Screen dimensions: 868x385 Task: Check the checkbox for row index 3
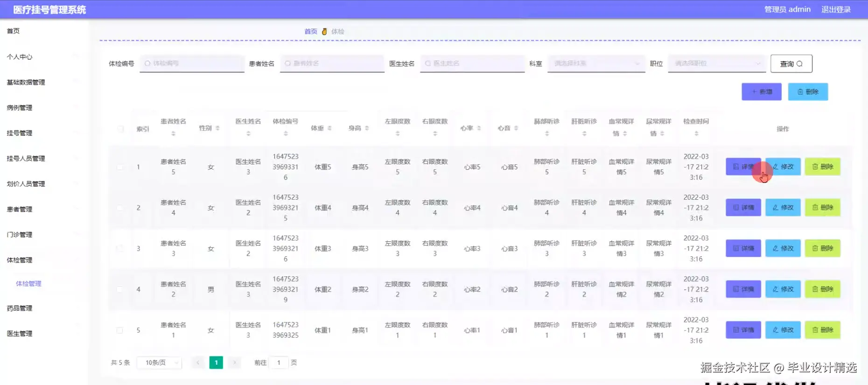[120, 248]
